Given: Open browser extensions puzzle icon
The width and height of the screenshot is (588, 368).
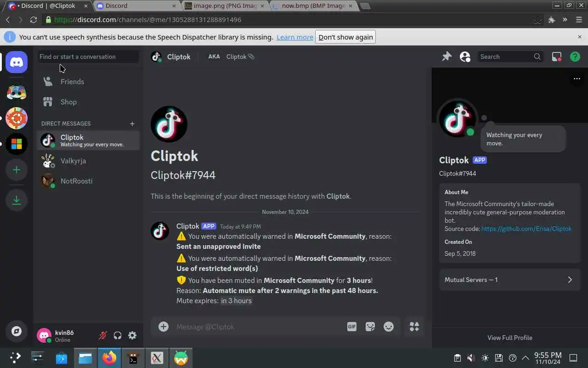Looking at the screenshot, I should pyautogui.click(x=552, y=20).
